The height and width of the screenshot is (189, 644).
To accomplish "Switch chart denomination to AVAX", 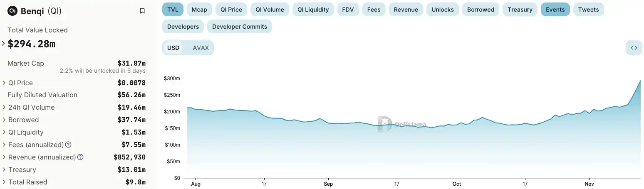I will [201, 48].
